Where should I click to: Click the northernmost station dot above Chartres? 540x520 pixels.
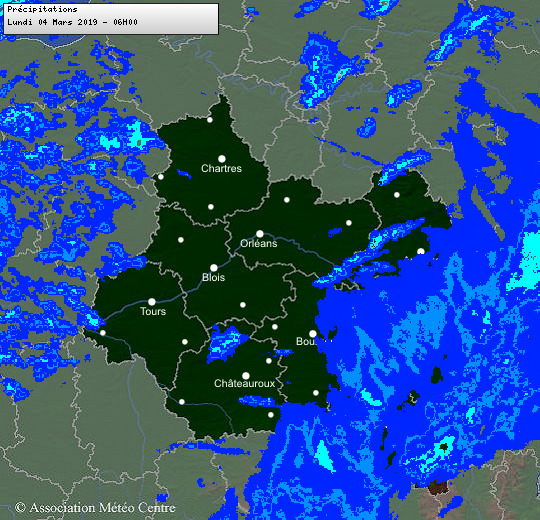point(210,120)
